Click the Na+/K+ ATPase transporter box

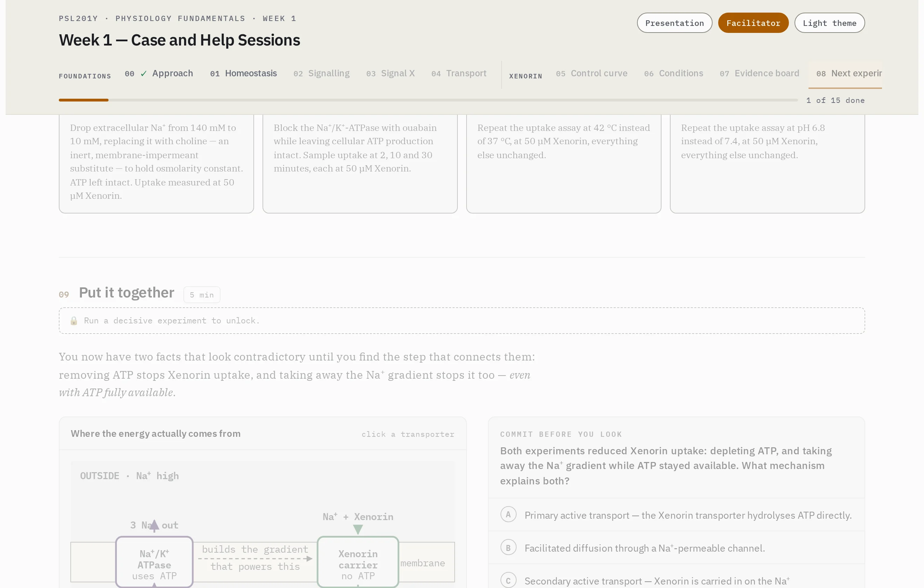(x=154, y=562)
